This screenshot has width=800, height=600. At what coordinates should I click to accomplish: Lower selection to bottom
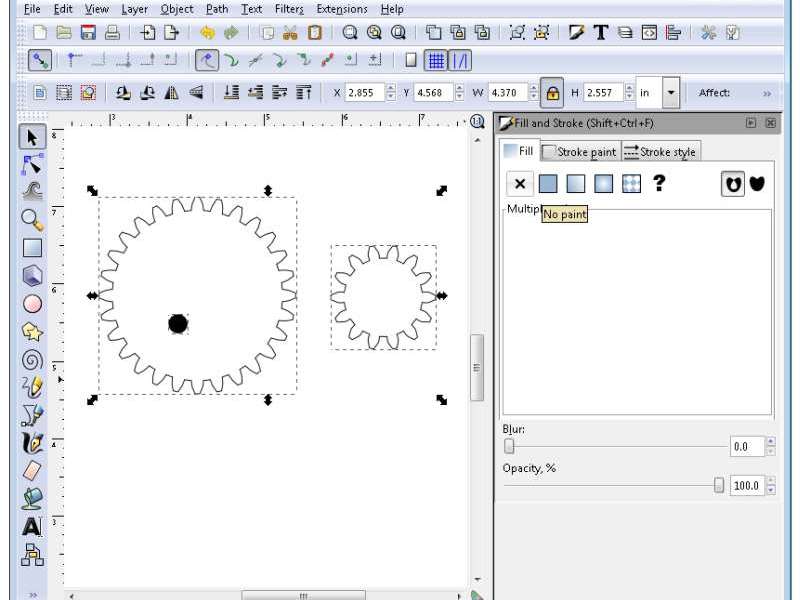coord(232,93)
